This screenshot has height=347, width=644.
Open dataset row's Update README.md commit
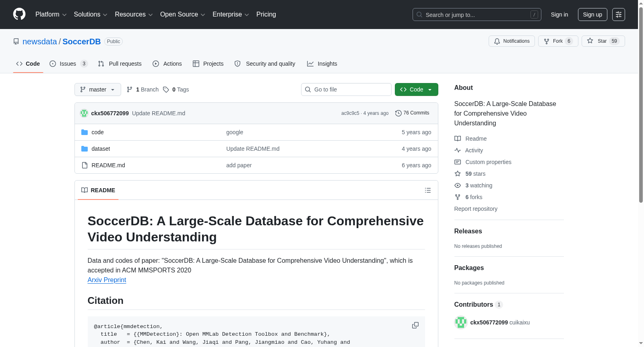pos(253,149)
